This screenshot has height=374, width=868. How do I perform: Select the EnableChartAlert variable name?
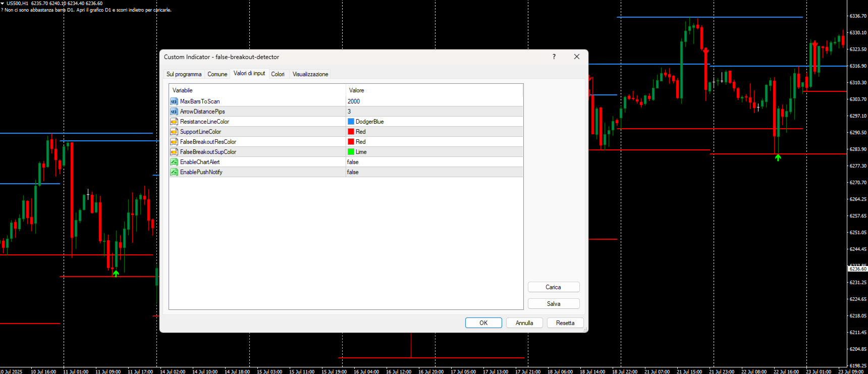200,162
